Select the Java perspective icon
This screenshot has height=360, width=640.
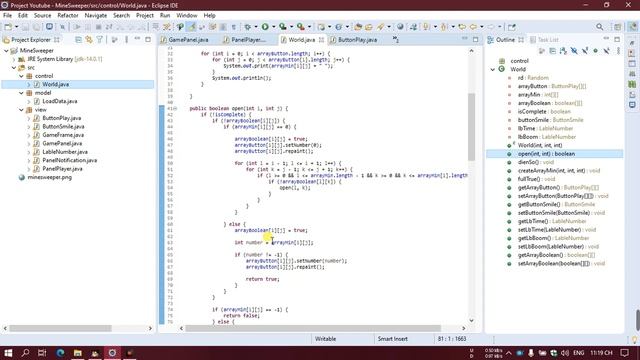[633, 27]
